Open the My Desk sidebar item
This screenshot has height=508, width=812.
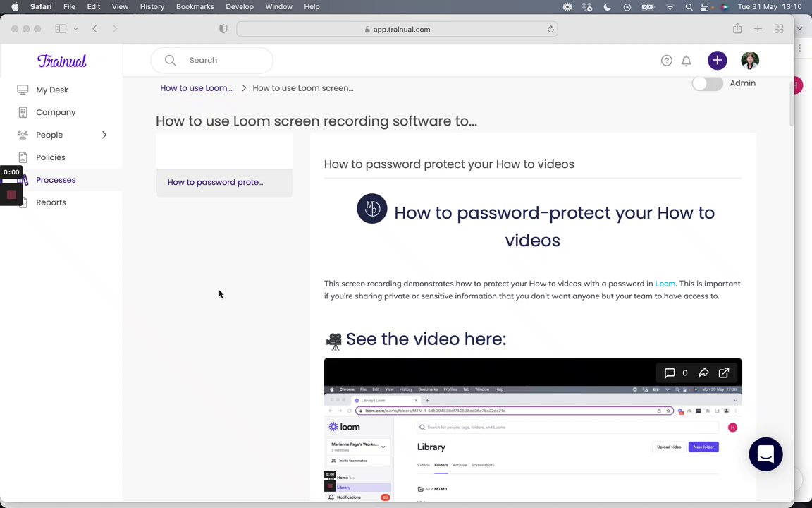[51, 90]
